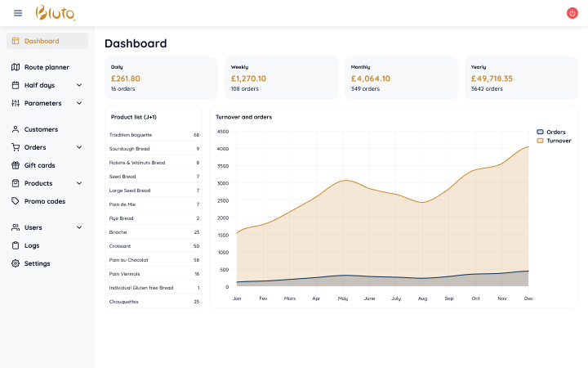Expand the Products chevron

[79, 183]
